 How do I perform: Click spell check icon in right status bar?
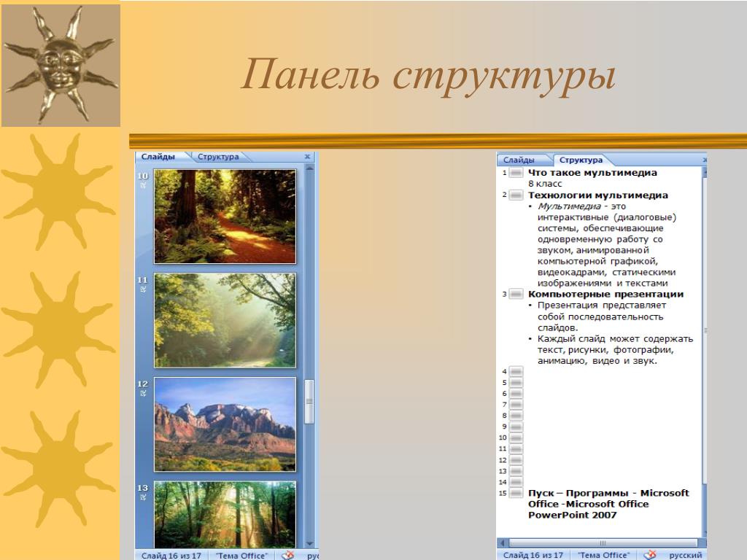click(650, 555)
